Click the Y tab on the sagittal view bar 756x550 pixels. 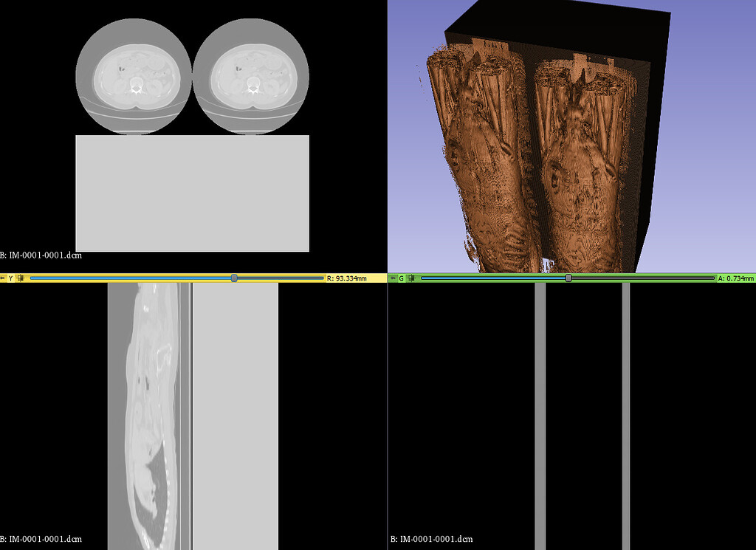coord(10,278)
